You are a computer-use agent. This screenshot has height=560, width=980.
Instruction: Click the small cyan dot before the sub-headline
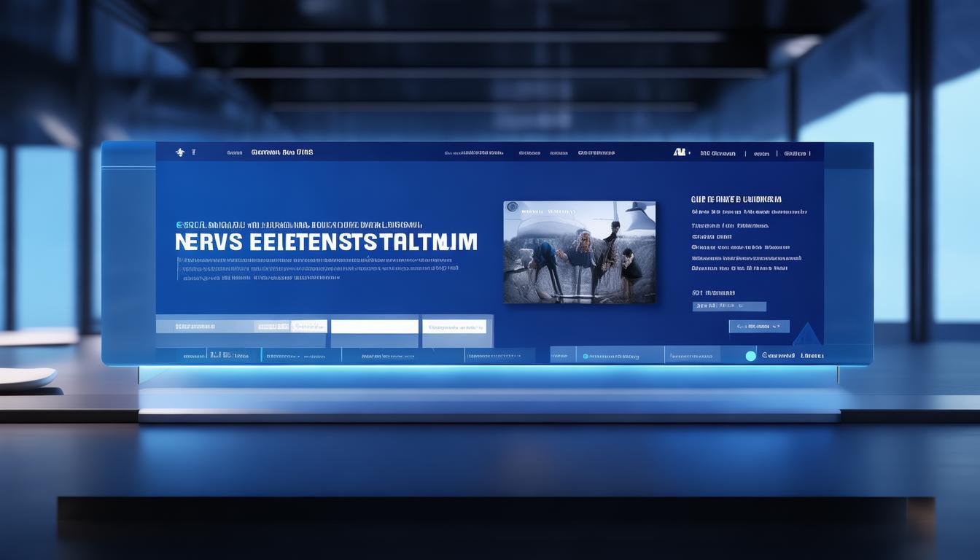pos(179,225)
